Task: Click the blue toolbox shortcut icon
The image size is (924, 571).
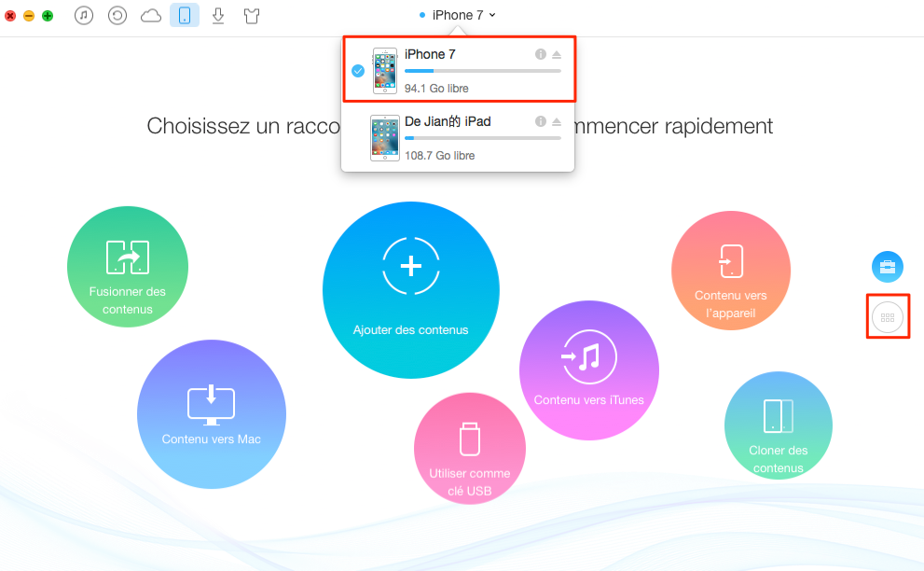Action: tap(888, 267)
